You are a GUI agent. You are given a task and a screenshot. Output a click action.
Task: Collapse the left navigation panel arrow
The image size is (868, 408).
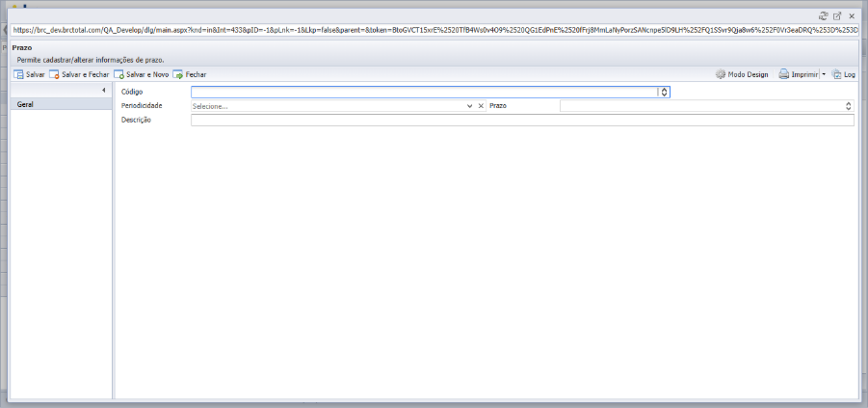pos(103,91)
